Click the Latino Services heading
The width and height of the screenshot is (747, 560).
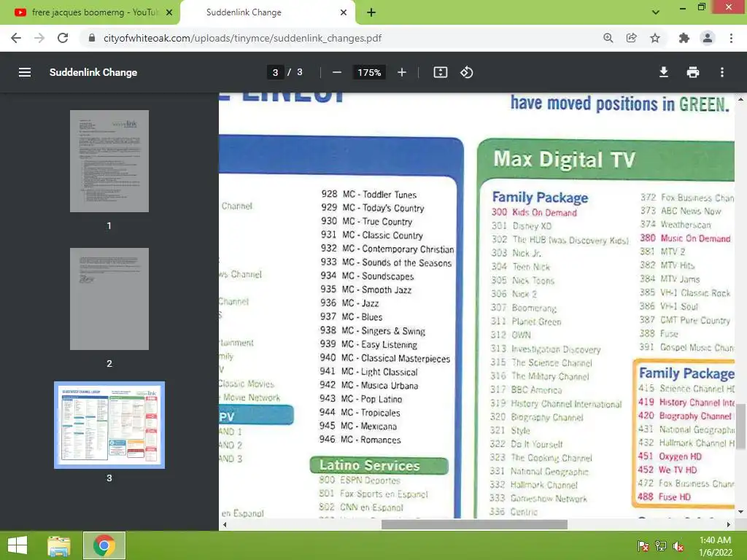(370, 465)
